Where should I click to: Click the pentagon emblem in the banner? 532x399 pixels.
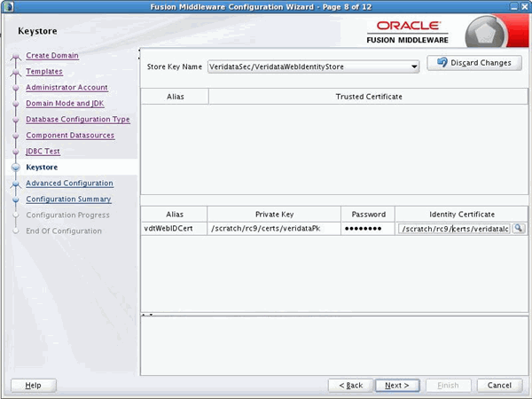click(486, 35)
